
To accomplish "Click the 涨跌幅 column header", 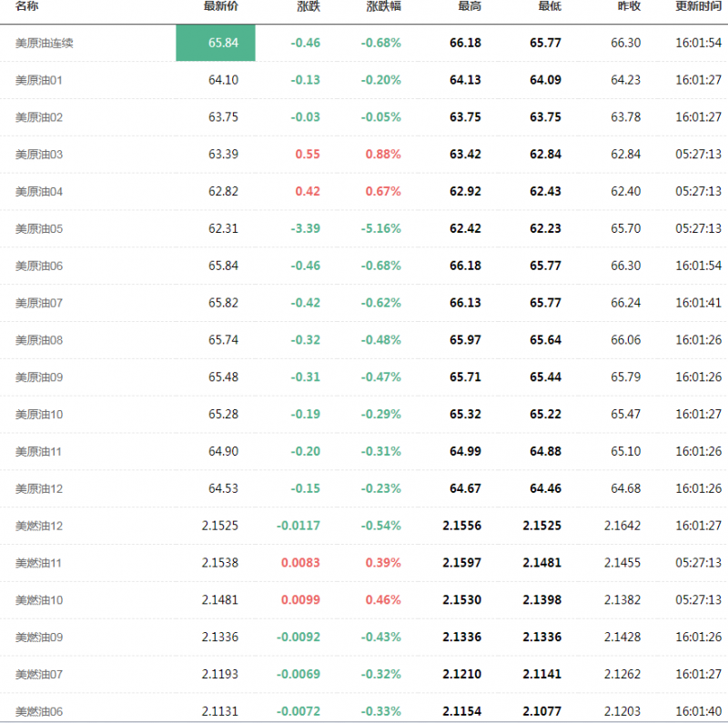I will pos(383,6).
